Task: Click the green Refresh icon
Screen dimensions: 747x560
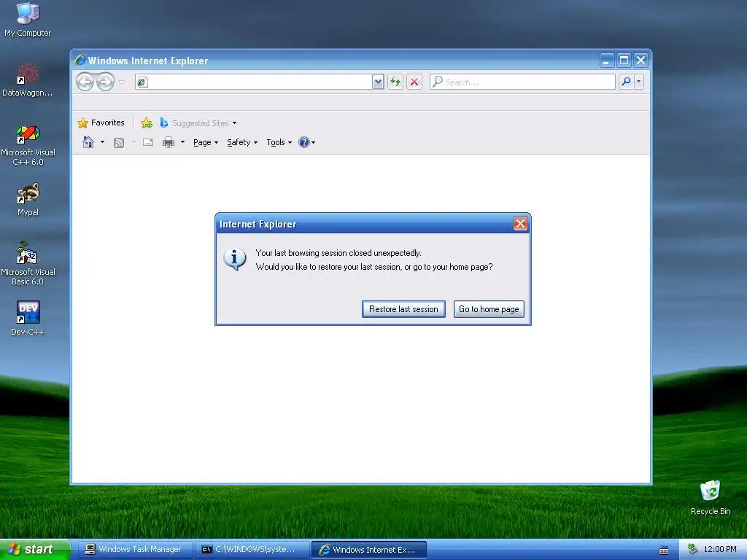Action: 395,82
